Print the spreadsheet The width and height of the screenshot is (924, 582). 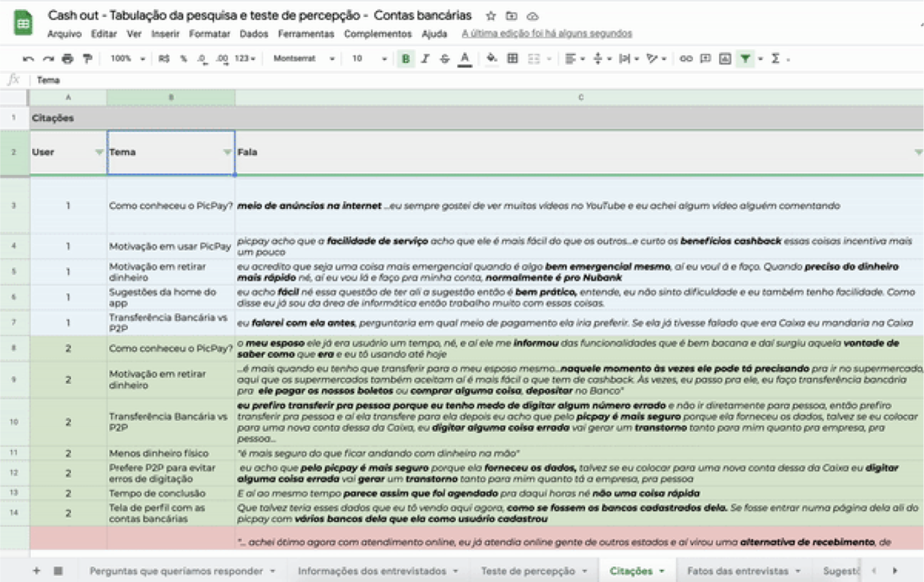pyautogui.click(x=68, y=59)
